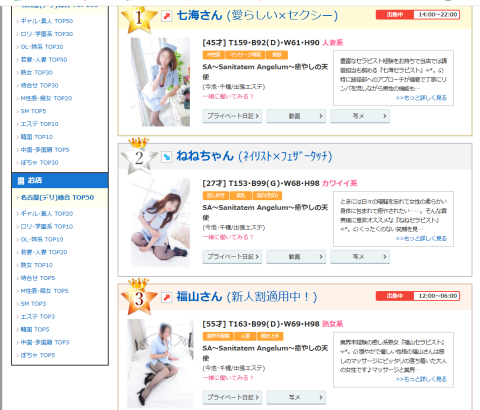This screenshot has width=480, height=410.
Task: Click >>もっと詳しく見る link in third listing
Action: pos(421,379)
